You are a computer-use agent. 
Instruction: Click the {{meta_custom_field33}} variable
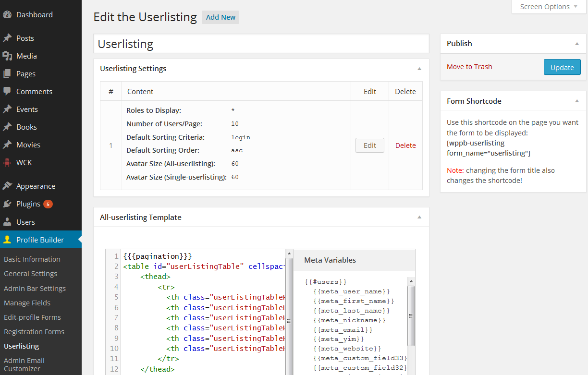click(x=360, y=358)
